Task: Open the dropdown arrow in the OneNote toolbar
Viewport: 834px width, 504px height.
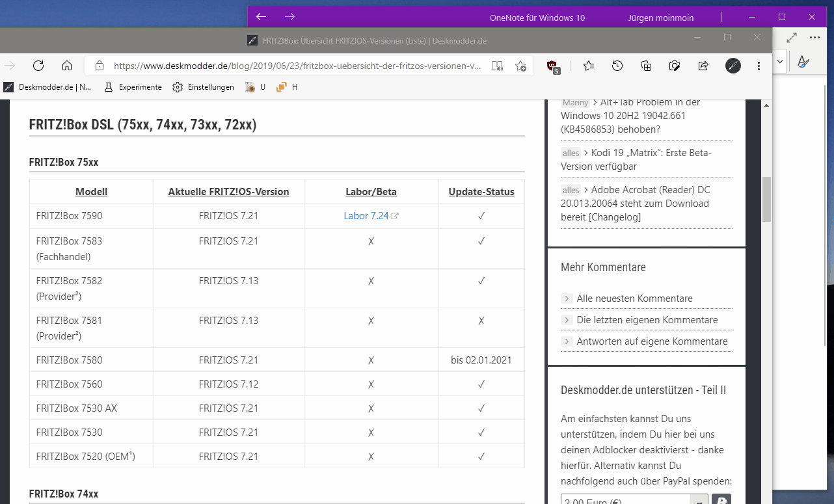Action: 779,62
